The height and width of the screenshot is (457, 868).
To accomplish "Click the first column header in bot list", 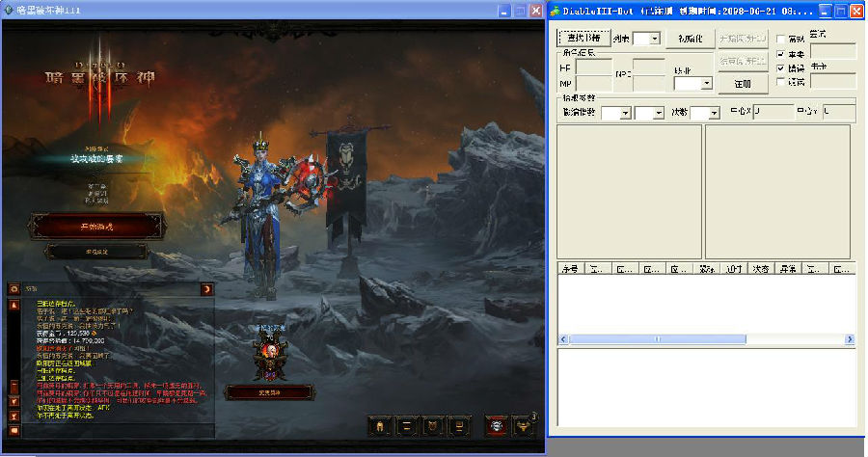I will point(572,268).
